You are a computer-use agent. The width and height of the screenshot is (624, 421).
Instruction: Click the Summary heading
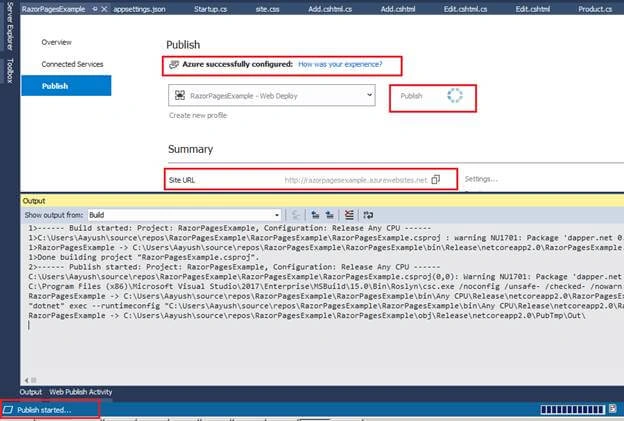(x=190, y=149)
